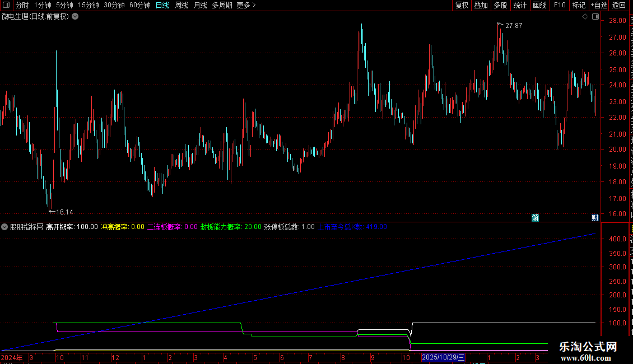Click the 高开概率: 100.00 indicator value
The width and height of the screenshot is (633, 364).
tap(72, 227)
